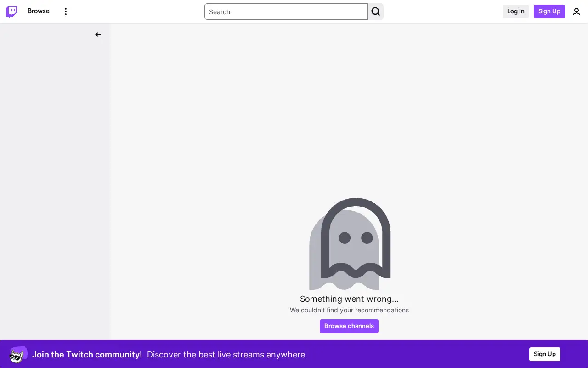
Task: Click "We couldn't find your recommendations" text
Action: pos(349,310)
